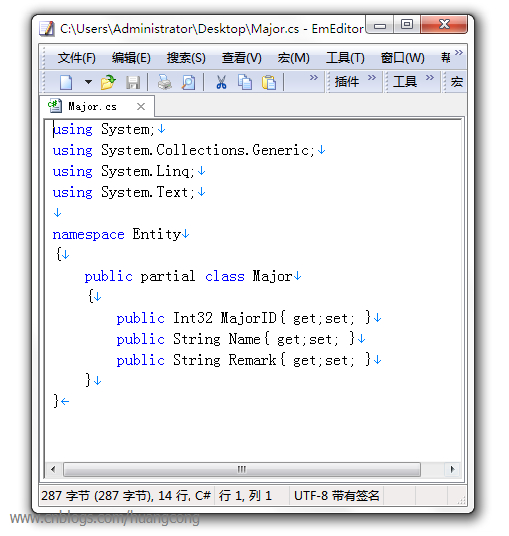
Task: Expand the 工具 toolbar overflow chevron
Action: tap(430, 78)
